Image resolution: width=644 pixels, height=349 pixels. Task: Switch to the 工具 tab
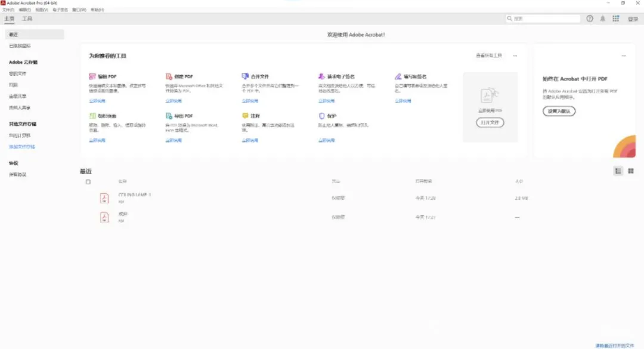point(27,19)
